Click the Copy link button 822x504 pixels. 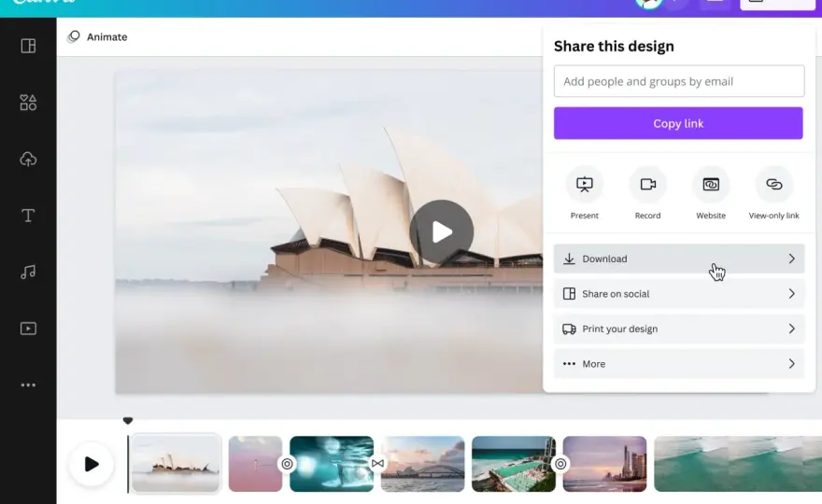pos(678,123)
